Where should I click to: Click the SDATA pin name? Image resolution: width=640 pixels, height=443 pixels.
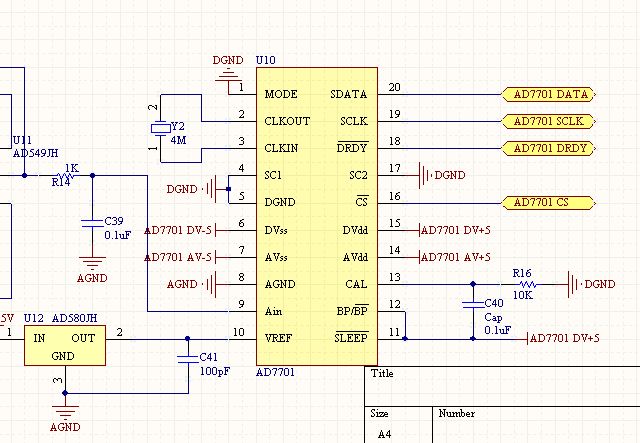click(349, 94)
